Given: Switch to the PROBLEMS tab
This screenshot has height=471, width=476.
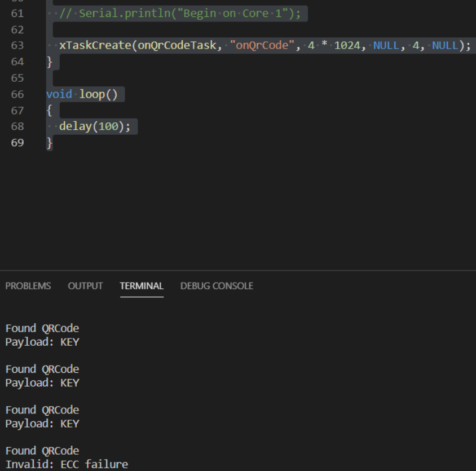Looking at the screenshot, I should click(28, 286).
